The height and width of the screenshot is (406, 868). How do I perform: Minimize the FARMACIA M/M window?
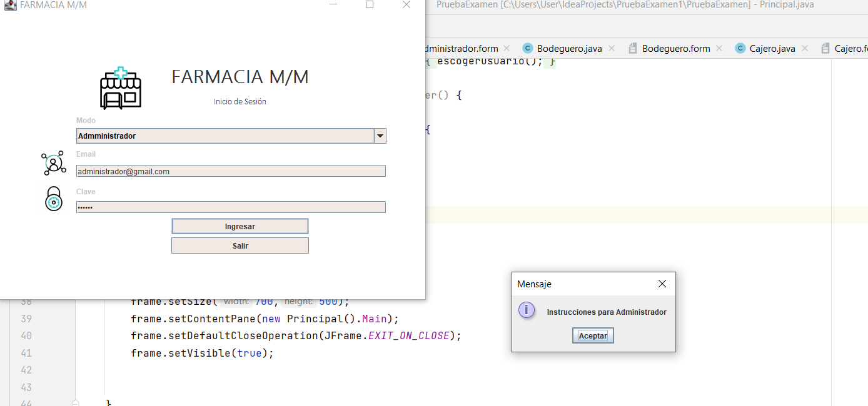(x=333, y=4)
